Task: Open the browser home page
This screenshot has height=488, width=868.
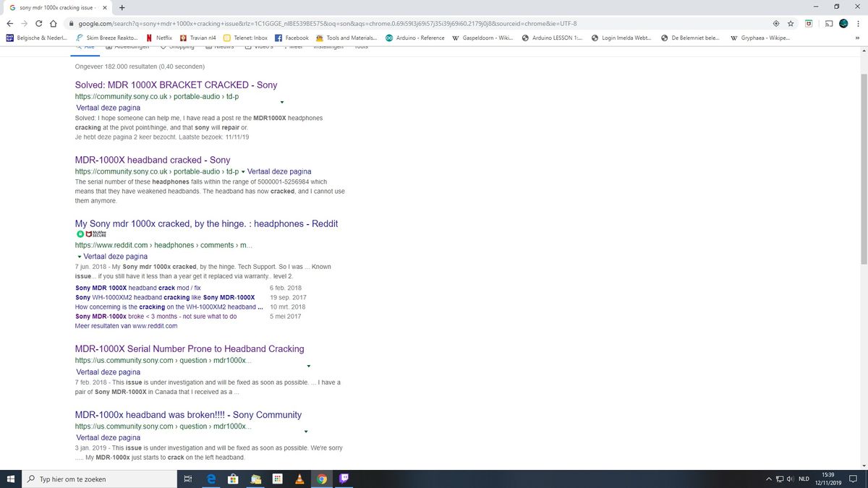Action: [54, 23]
